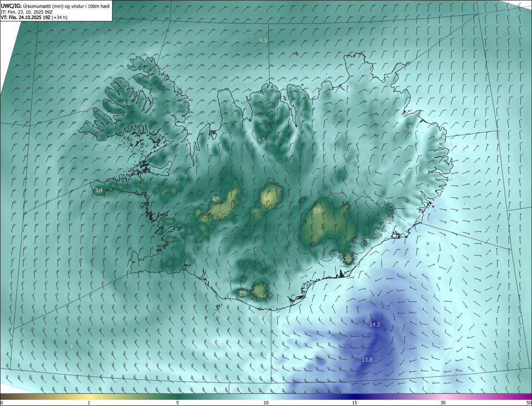Select the 2.9 value on the western central glacier

click(216, 198)
